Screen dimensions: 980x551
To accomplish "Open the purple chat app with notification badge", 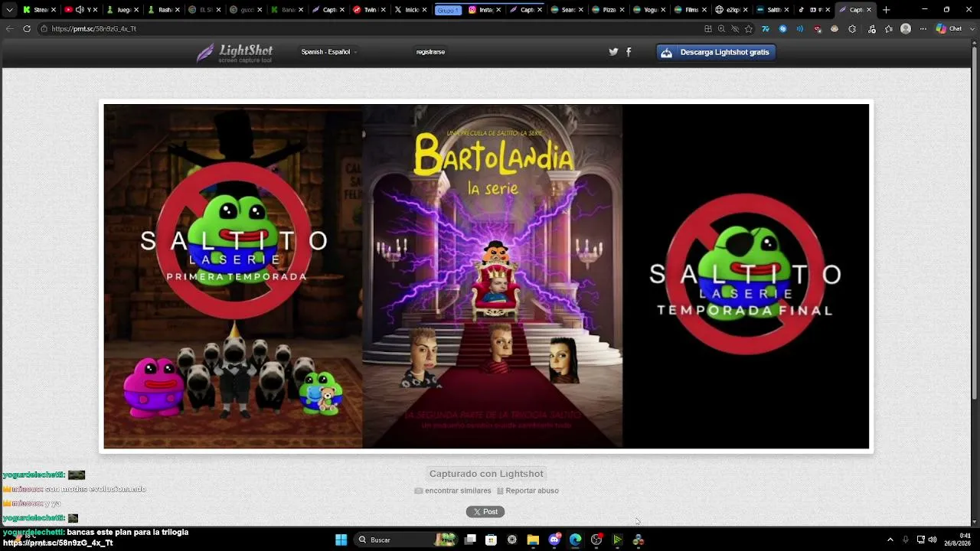I will coord(554,540).
